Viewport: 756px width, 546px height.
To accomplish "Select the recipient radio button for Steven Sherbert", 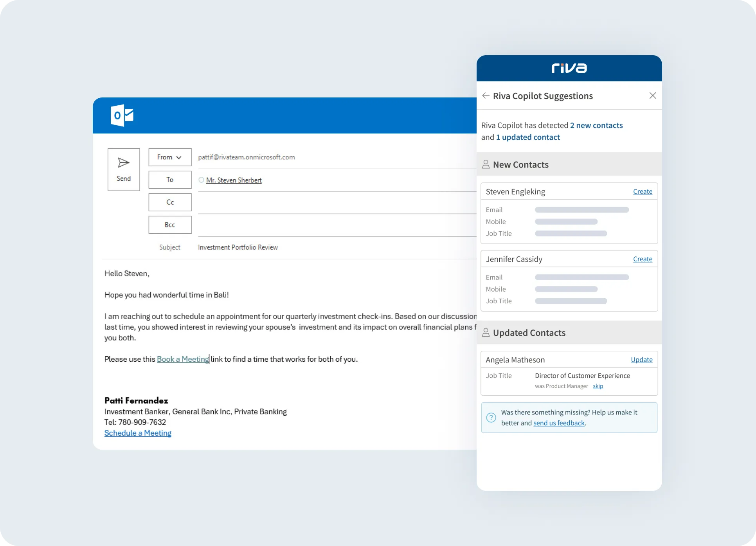I will pyautogui.click(x=202, y=180).
